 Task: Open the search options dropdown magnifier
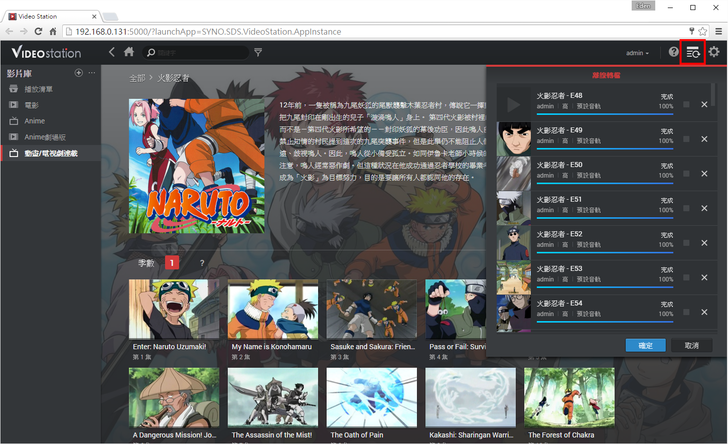(151, 52)
